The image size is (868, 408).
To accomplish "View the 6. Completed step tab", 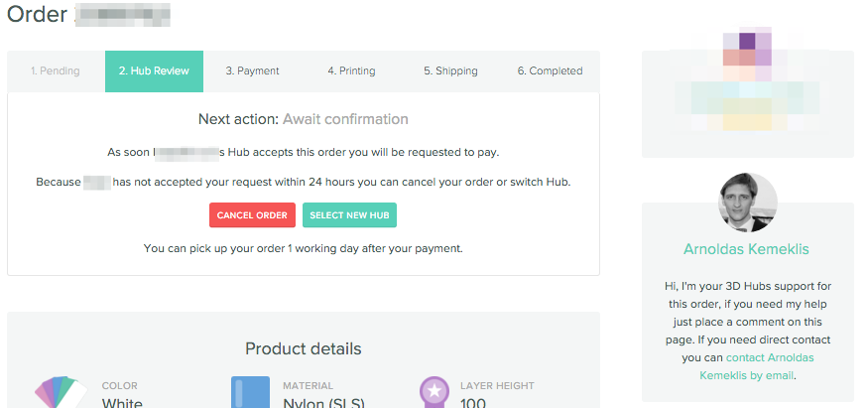I will (x=550, y=71).
